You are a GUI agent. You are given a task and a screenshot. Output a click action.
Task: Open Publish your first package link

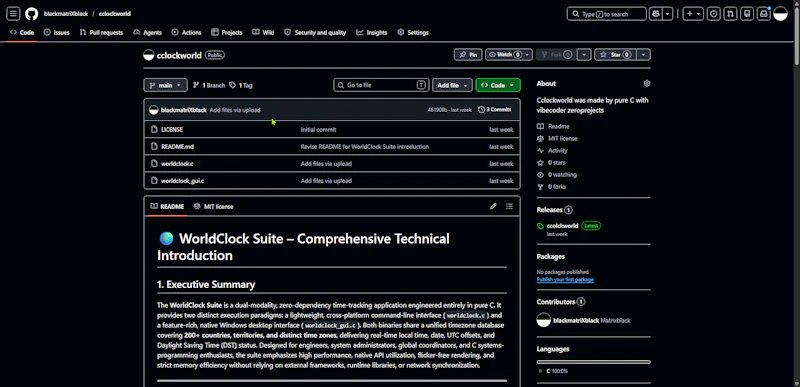pos(565,279)
